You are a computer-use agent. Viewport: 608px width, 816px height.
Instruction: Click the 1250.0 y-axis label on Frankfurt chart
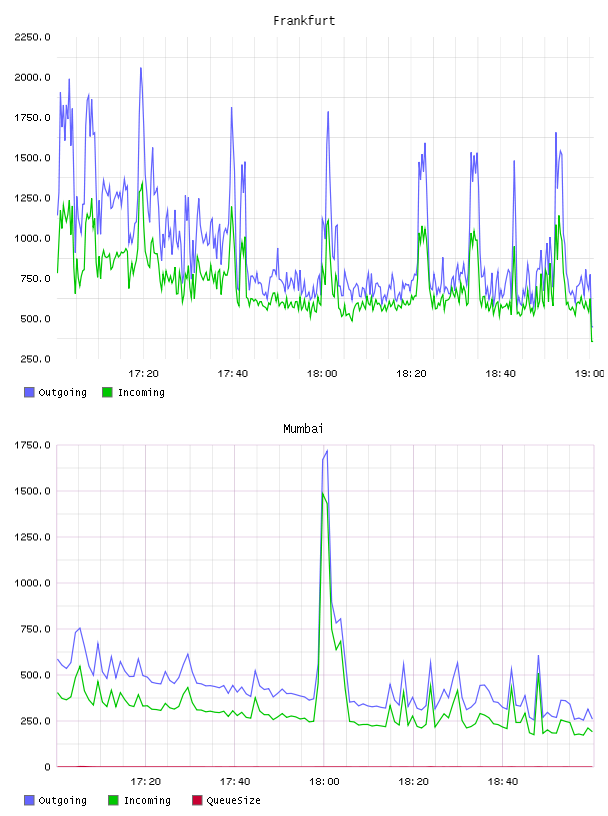tap(32, 198)
